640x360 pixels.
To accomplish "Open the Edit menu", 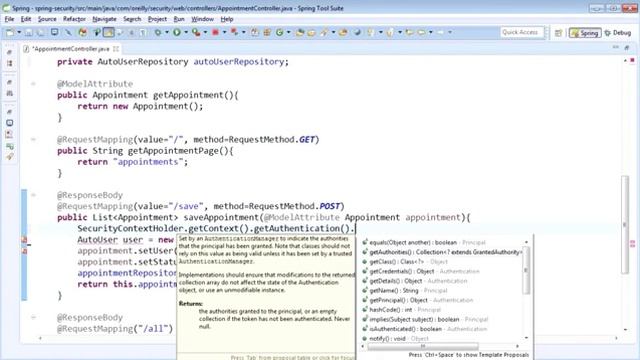I will pyautogui.click(x=26, y=19).
